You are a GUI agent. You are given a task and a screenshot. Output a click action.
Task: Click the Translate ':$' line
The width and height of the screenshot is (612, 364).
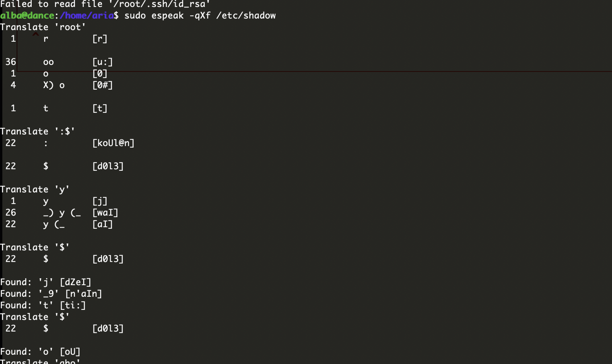point(37,131)
